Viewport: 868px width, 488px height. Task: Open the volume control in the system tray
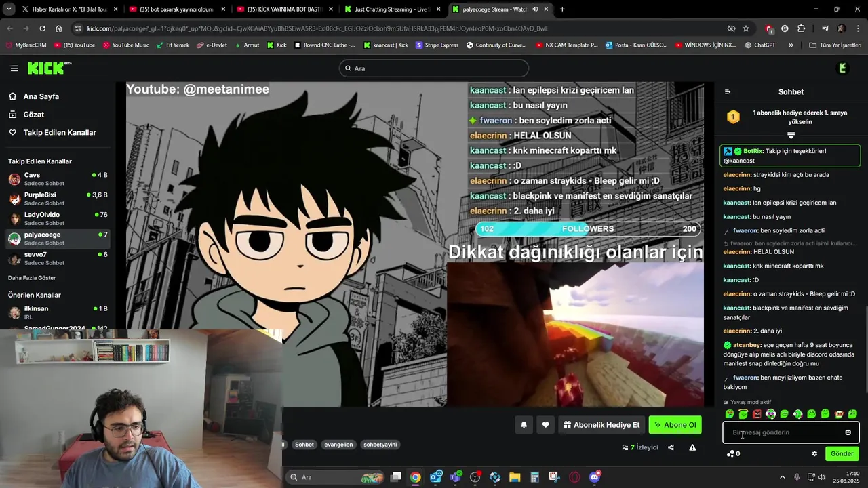coord(822,477)
